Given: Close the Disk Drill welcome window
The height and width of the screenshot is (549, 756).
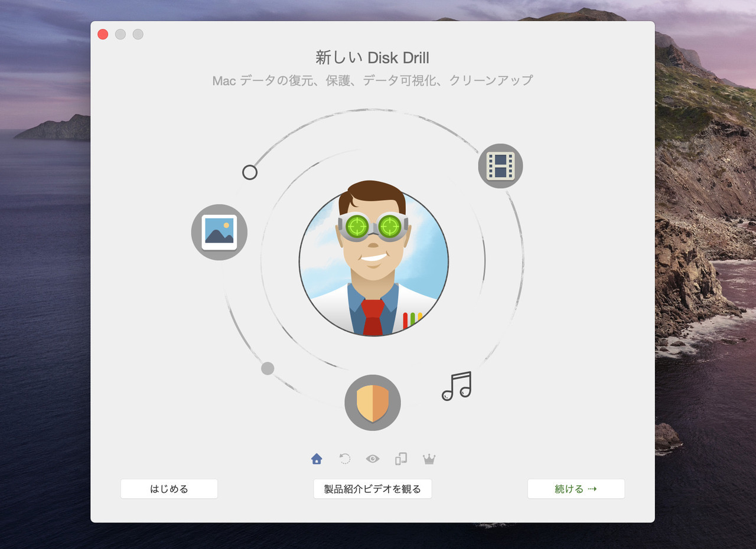Looking at the screenshot, I should (x=103, y=34).
